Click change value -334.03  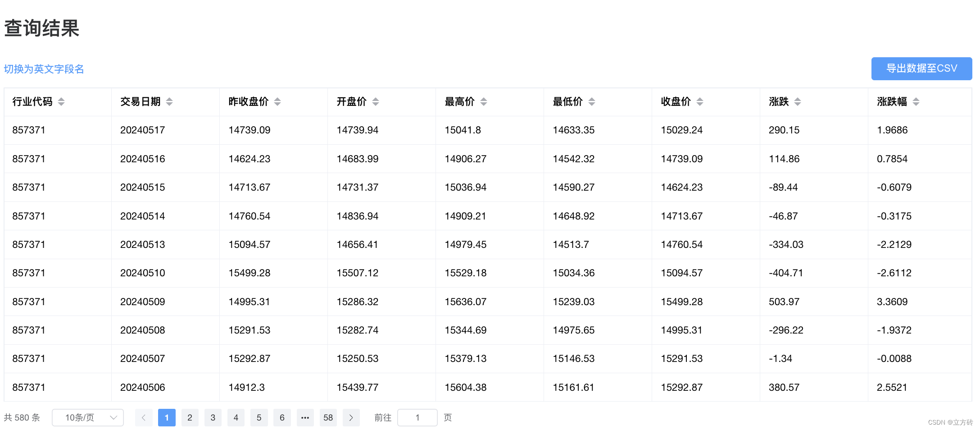pyautogui.click(x=786, y=245)
